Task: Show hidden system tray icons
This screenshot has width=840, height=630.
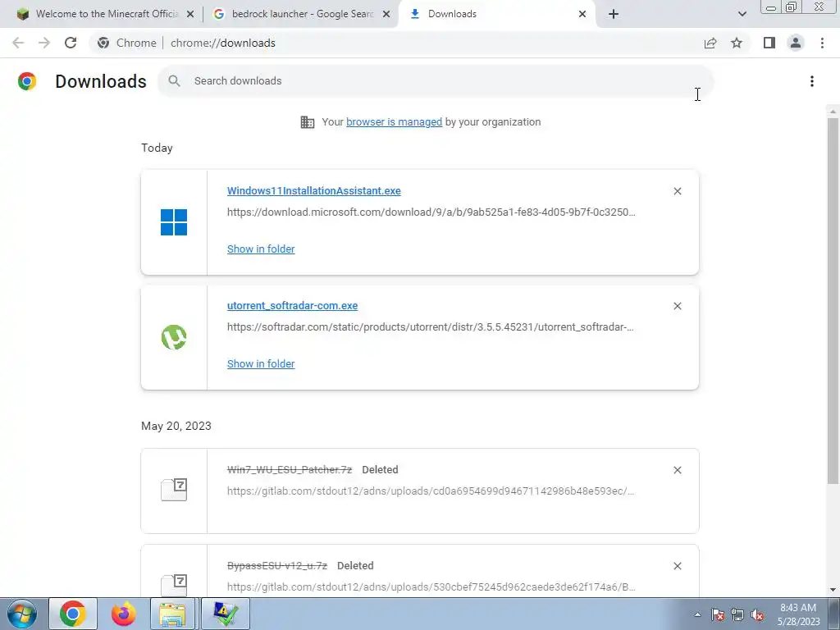Action: pyautogui.click(x=697, y=614)
